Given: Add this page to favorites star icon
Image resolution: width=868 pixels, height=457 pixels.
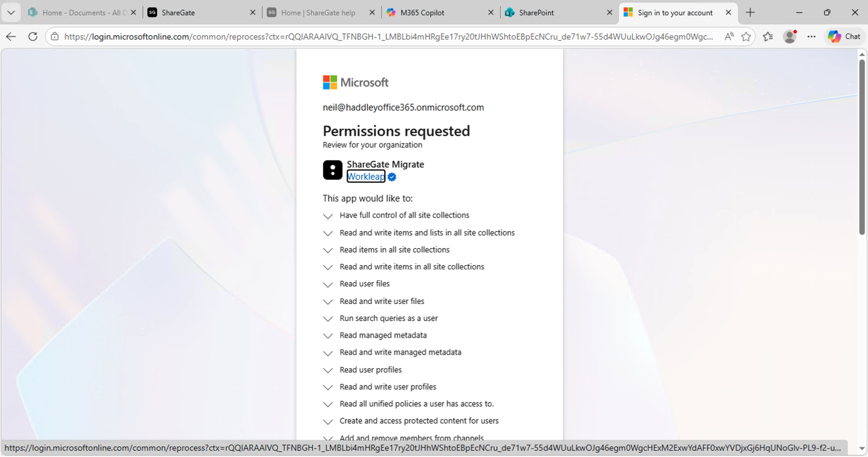Looking at the screenshot, I should coord(746,36).
